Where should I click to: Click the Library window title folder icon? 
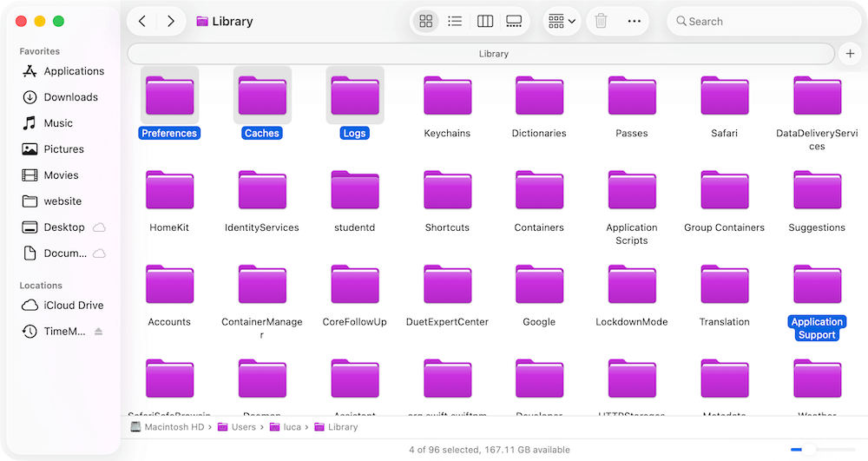(202, 22)
